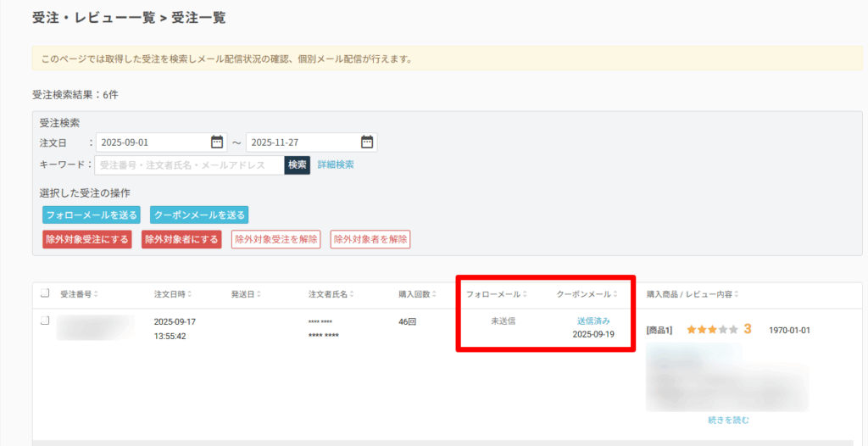
Task: Open 詳細検索 advanced search link
Action: tap(336, 164)
